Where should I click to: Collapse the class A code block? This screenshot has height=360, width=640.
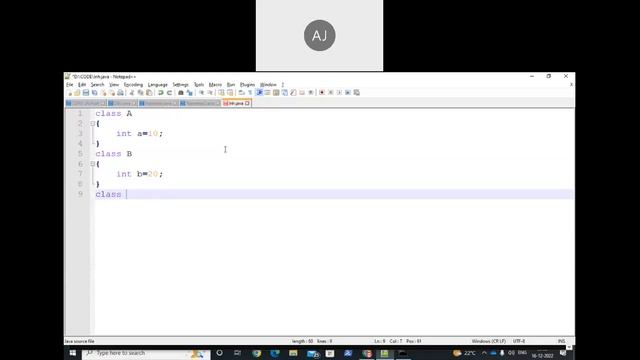pyautogui.click(x=93, y=123)
